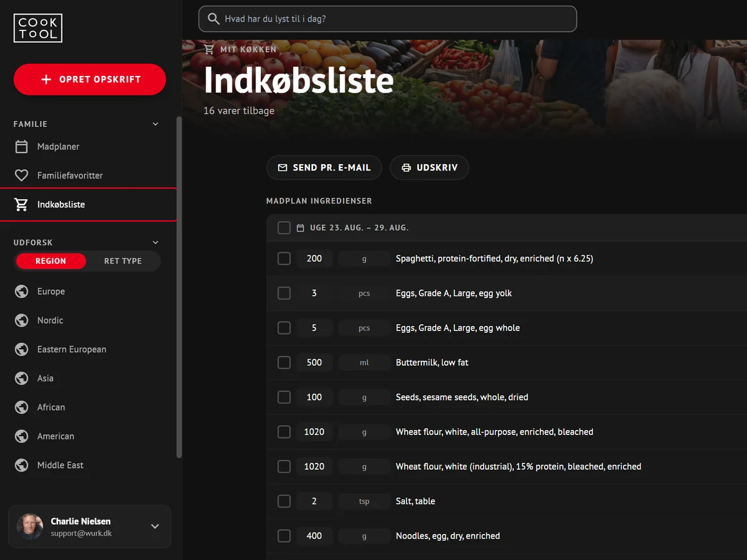Click the printer icon in Udskriv
Image resolution: width=747 pixels, height=560 pixels.
point(406,168)
